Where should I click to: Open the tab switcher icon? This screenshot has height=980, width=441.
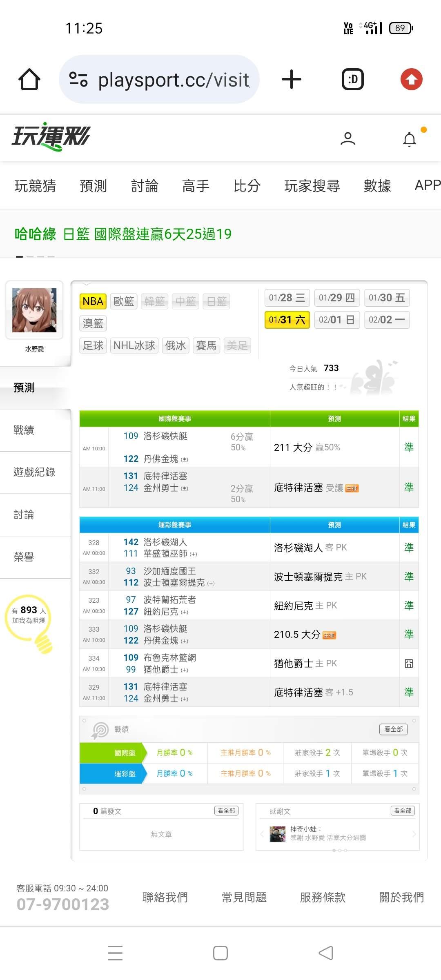352,79
